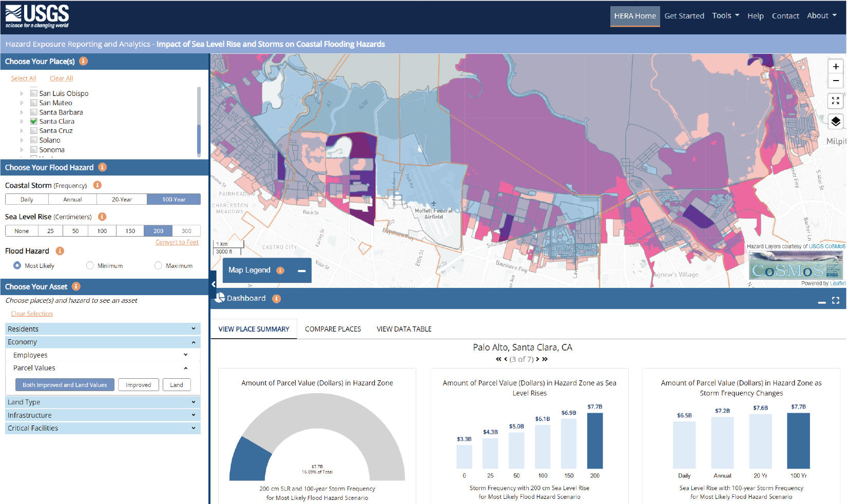This screenshot has width=848, height=504.
Task: Click the Convert to Feet link
Action: [177, 242]
